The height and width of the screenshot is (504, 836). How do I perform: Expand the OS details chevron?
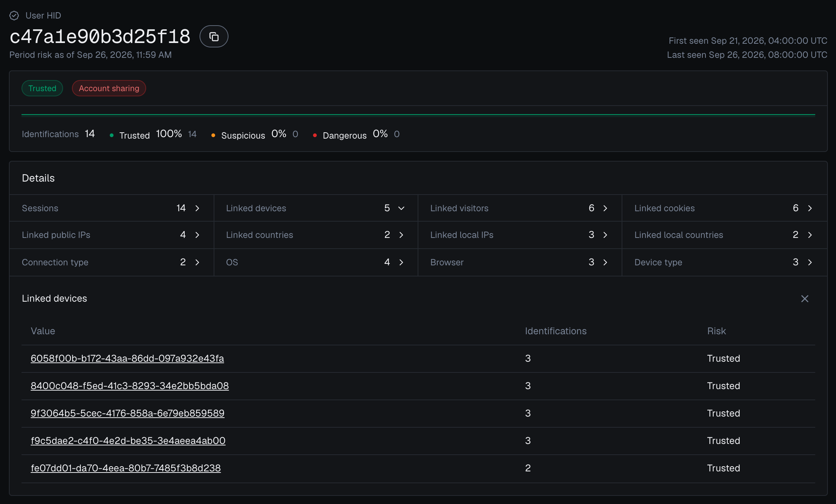tap(401, 262)
